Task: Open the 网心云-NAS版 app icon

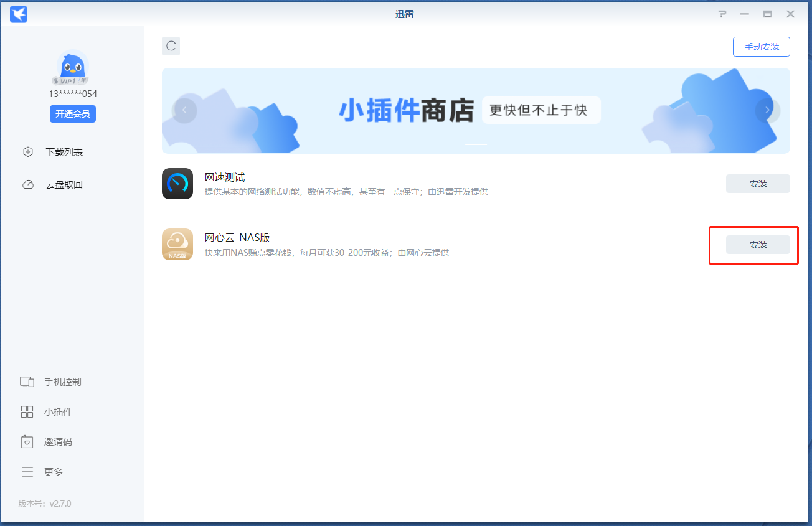Action: click(177, 244)
